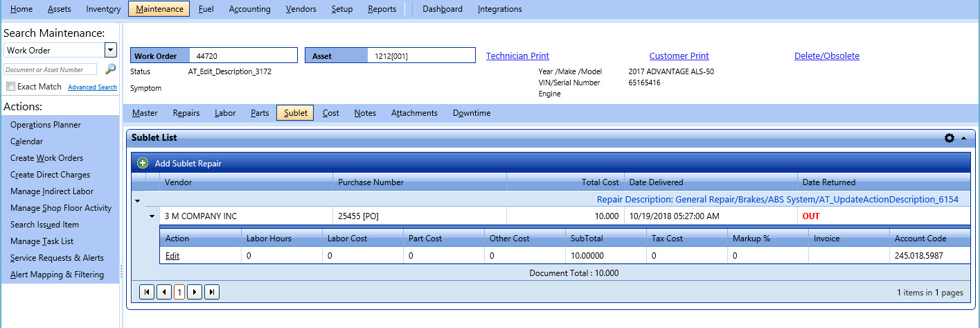Click the red OUT status cell
980x328 pixels.
(884, 216)
